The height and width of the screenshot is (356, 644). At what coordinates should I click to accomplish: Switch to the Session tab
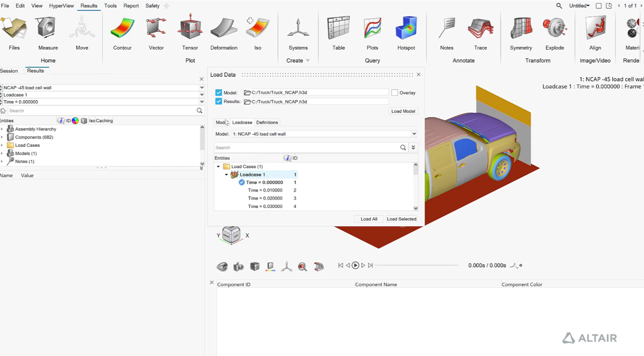point(9,71)
